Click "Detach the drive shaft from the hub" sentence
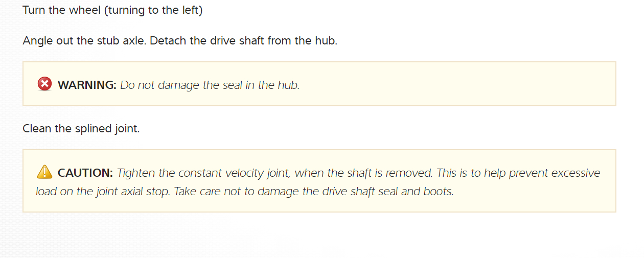The width and height of the screenshot is (644, 258). click(244, 40)
